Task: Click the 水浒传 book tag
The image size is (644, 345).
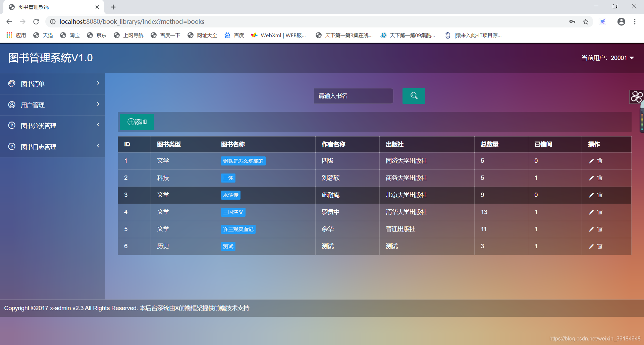Action: [231, 195]
